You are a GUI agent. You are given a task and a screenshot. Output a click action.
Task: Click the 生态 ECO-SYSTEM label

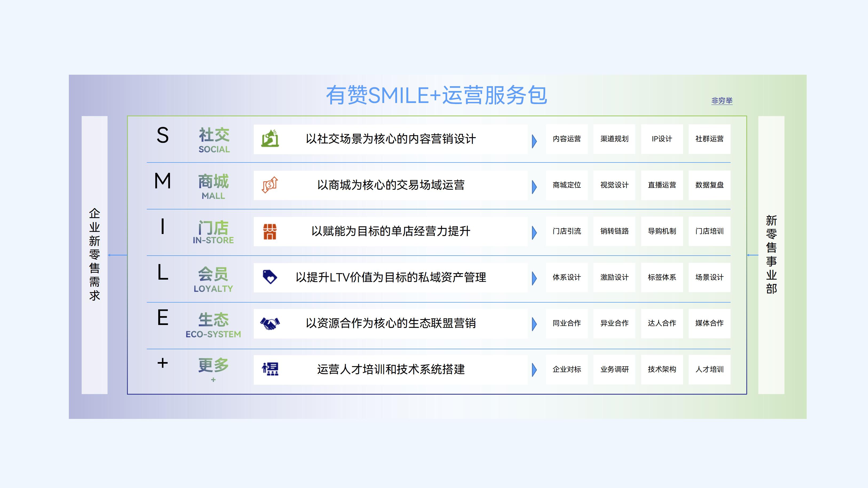(x=213, y=325)
